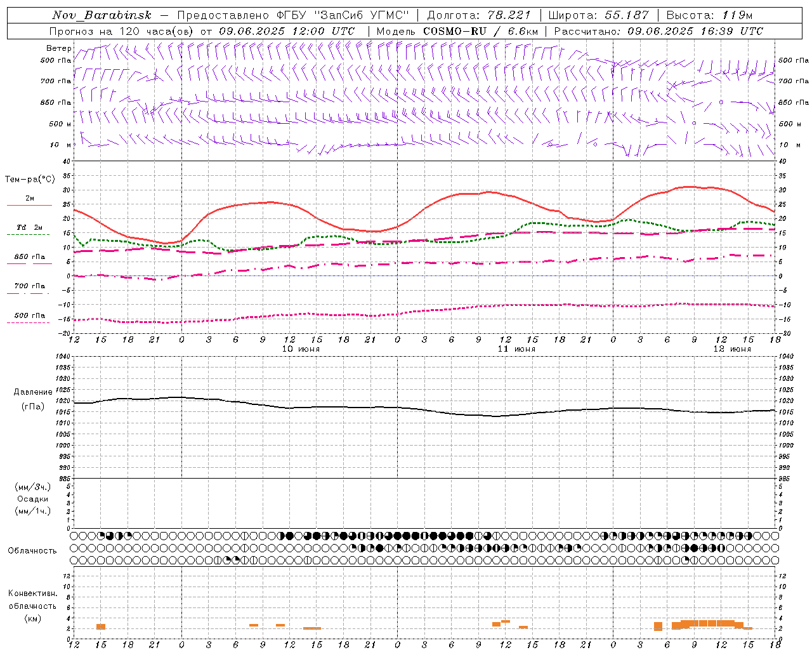
Task: Click the '10 июня' date label
Action: coord(301,349)
